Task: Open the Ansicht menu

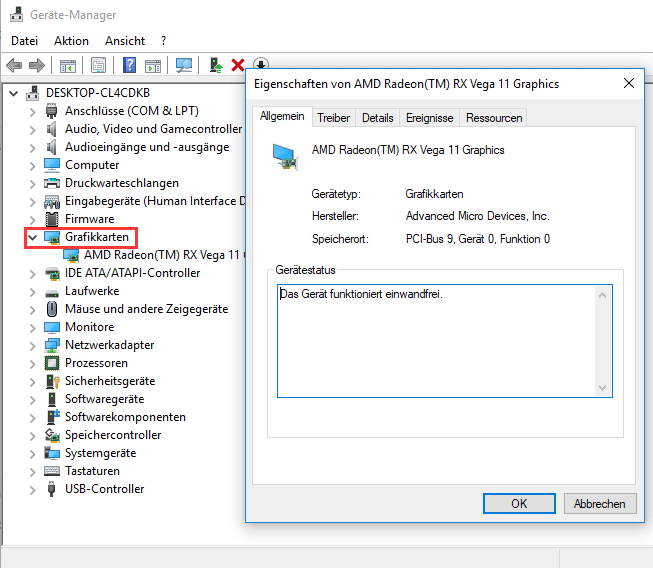Action: pyautogui.click(x=125, y=41)
